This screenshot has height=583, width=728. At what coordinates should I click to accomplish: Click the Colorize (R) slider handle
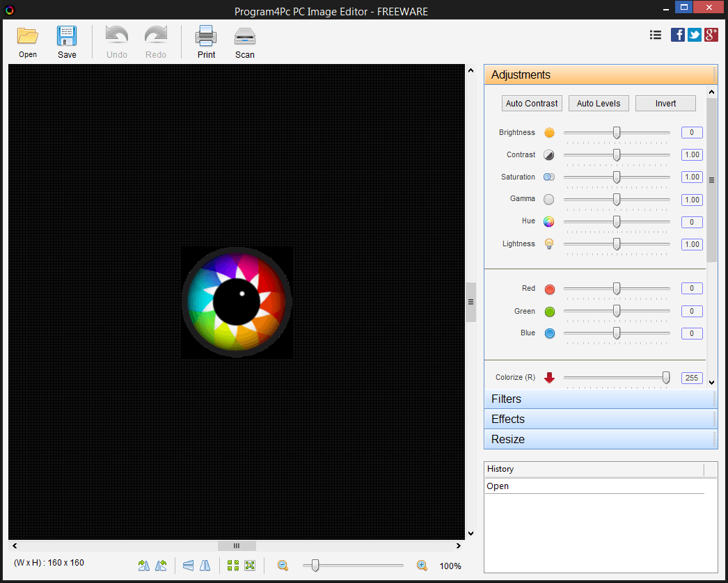(666, 378)
